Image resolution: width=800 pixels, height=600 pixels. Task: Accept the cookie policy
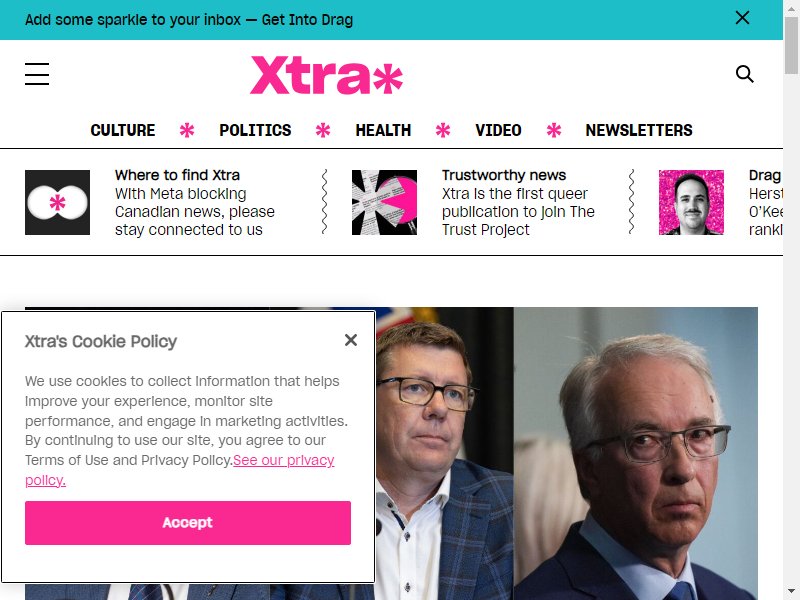(x=188, y=522)
